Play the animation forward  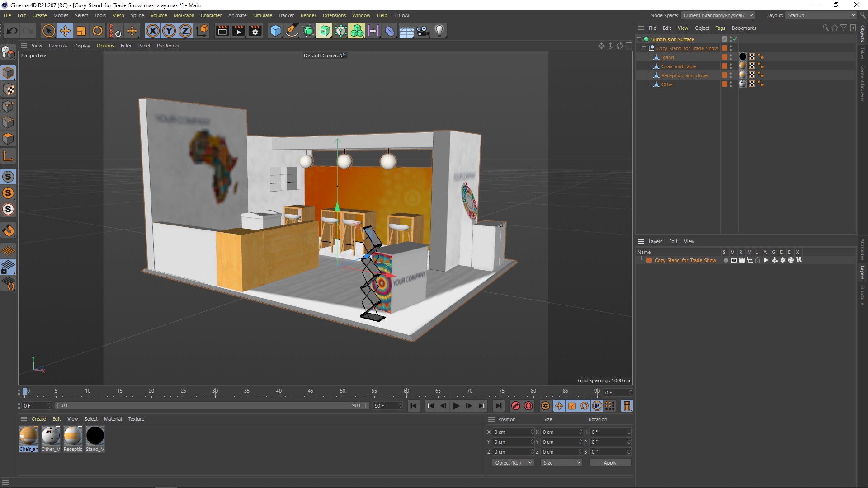456,406
